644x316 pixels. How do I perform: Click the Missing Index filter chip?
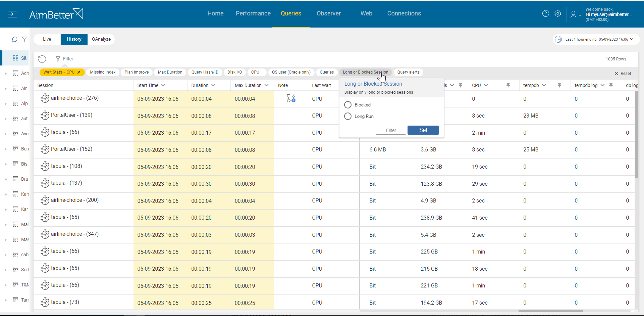(103, 72)
